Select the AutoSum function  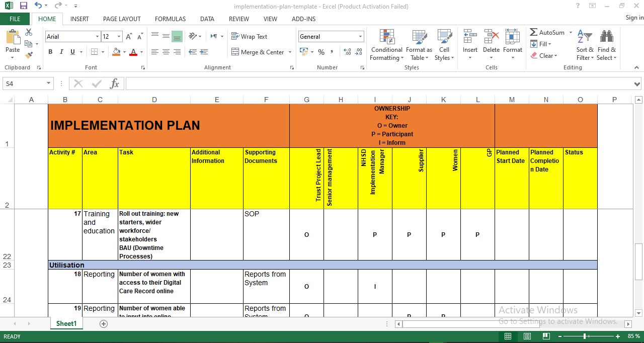coord(549,32)
